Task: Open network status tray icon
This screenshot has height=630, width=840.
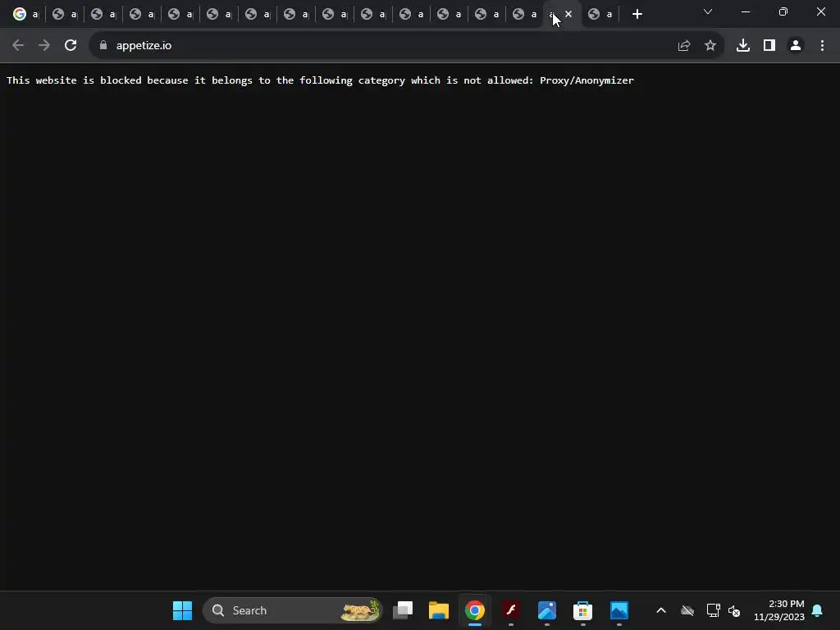Action: click(x=713, y=610)
